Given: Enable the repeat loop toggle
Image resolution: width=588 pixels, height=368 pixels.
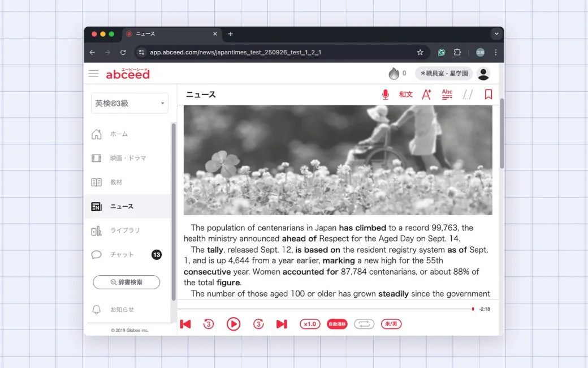Looking at the screenshot, I should click(x=364, y=324).
